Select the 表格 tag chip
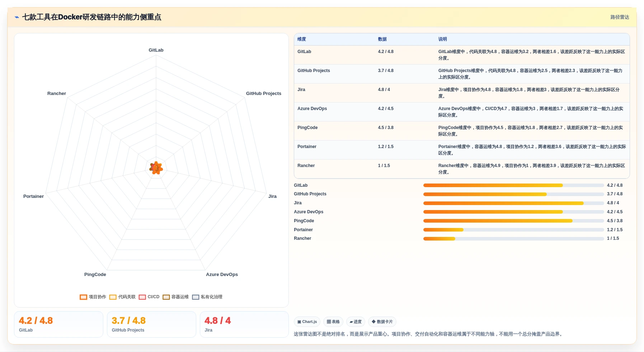The image size is (644, 352). point(333,322)
